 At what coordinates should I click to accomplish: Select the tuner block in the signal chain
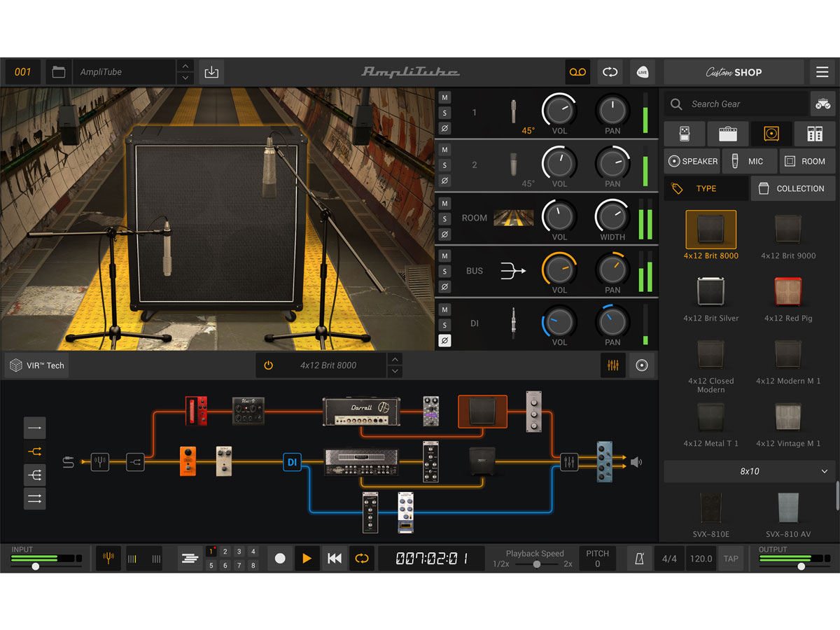[x=100, y=462]
